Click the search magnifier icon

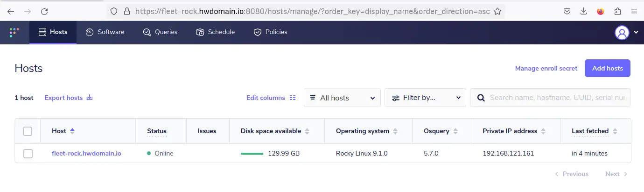point(480,98)
